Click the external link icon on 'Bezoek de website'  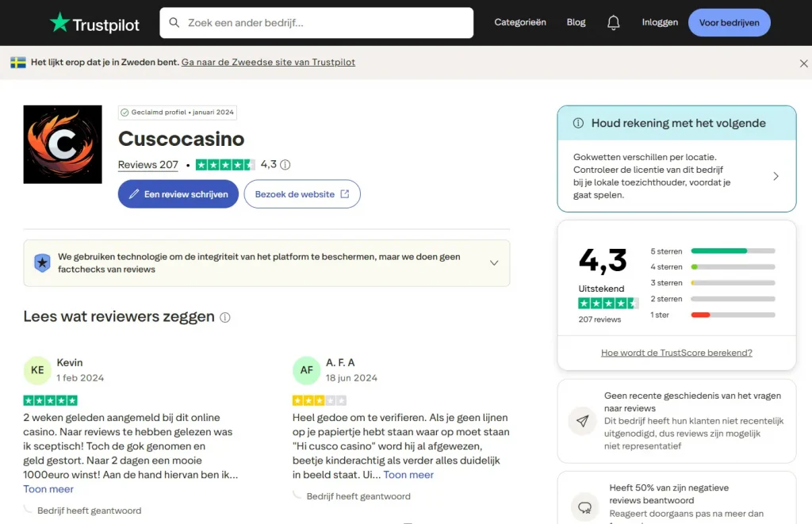(345, 193)
